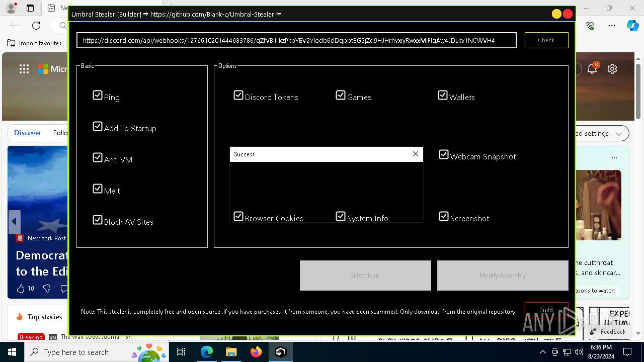Like the news story with thumbs up
This screenshot has width=644, height=362.
pos(21,288)
